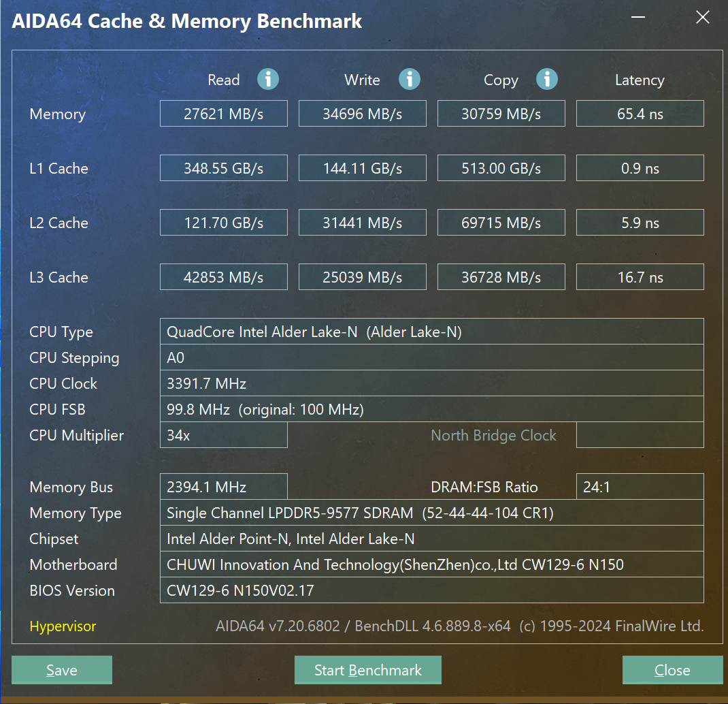
Task: Click L2 Cache Write 31441 MB/s
Action: [362, 222]
